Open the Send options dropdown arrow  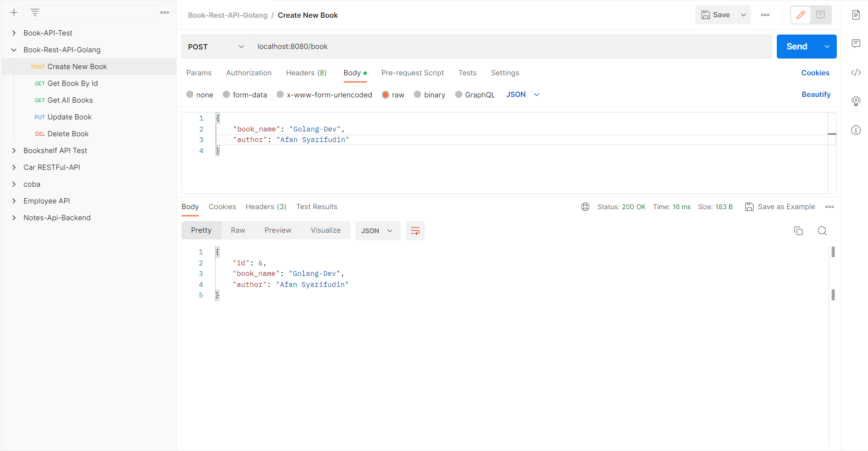(827, 47)
